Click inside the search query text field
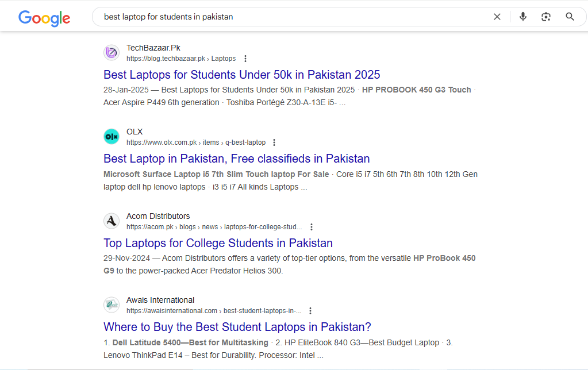Image resolution: width=588 pixels, height=370 pixels. 293,17
